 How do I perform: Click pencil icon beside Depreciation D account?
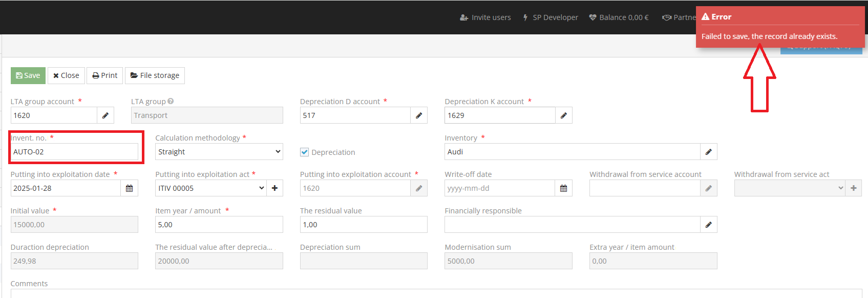419,115
